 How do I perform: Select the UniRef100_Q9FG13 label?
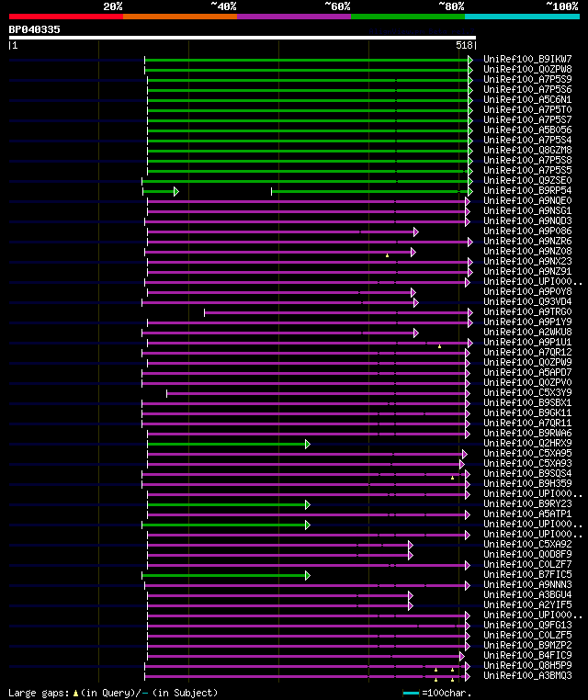point(527,625)
